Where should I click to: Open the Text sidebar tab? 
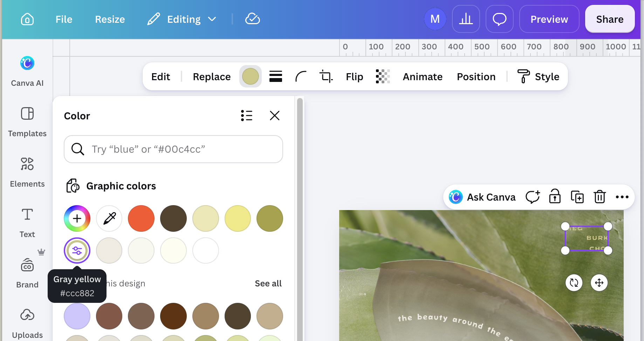coord(27,223)
